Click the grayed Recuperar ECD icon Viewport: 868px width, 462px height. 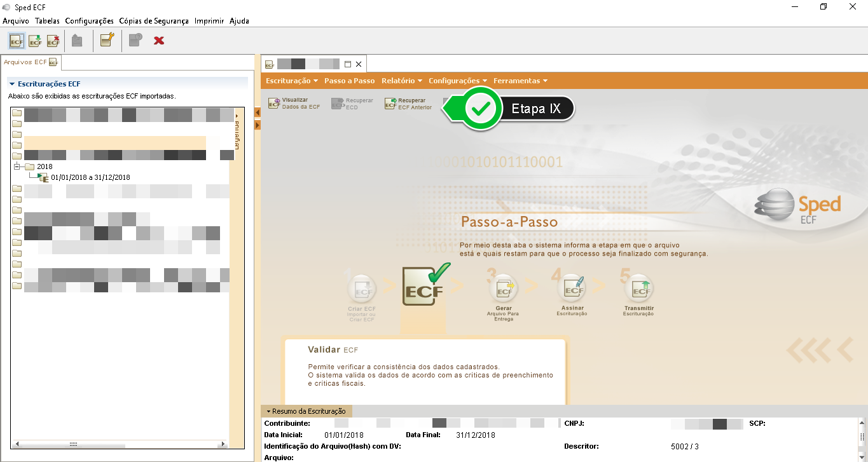pyautogui.click(x=338, y=104)
